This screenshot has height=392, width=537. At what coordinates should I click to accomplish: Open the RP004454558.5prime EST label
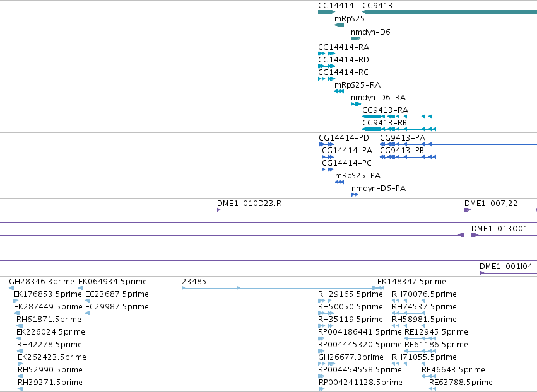pos(360,371)
